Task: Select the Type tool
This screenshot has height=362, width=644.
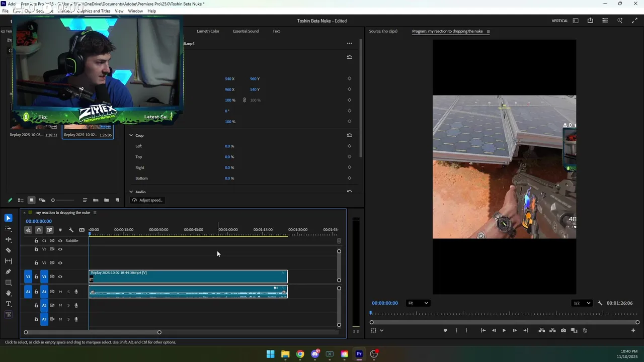Action: coord(9,304)
